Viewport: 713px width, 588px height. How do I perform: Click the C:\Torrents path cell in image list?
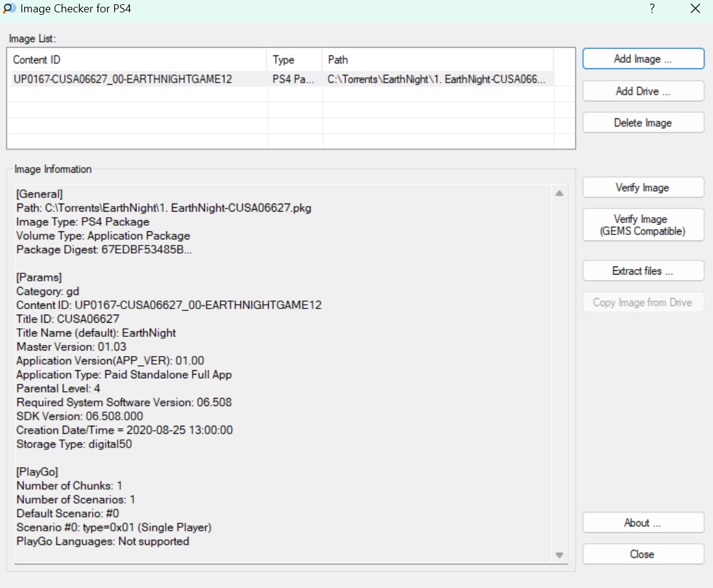point(437,79)
